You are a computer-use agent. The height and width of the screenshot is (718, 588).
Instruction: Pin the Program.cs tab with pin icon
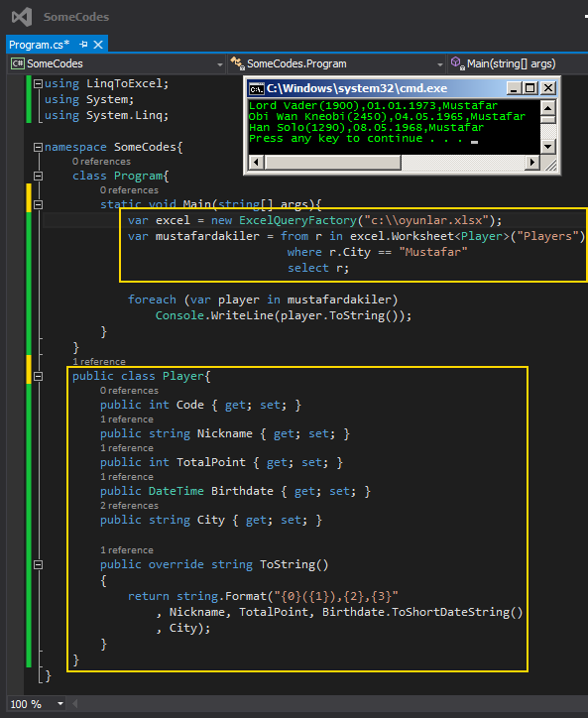[x=83, y=45]
